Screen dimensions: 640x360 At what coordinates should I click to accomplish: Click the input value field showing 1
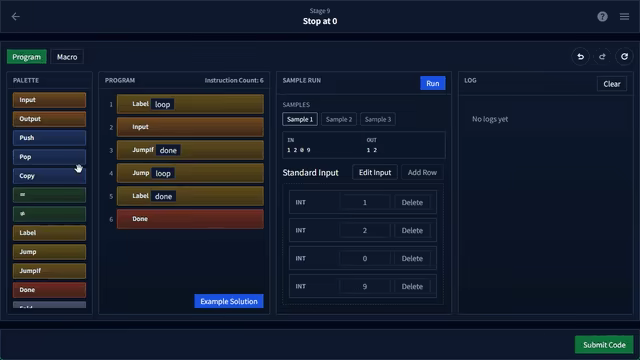(x=364, y=202)
